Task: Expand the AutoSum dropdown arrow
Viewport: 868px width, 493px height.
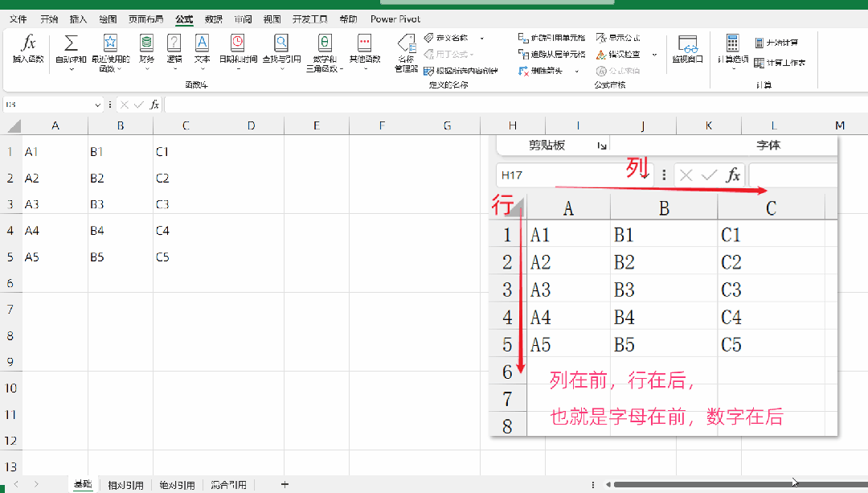Action: (71, 68)
